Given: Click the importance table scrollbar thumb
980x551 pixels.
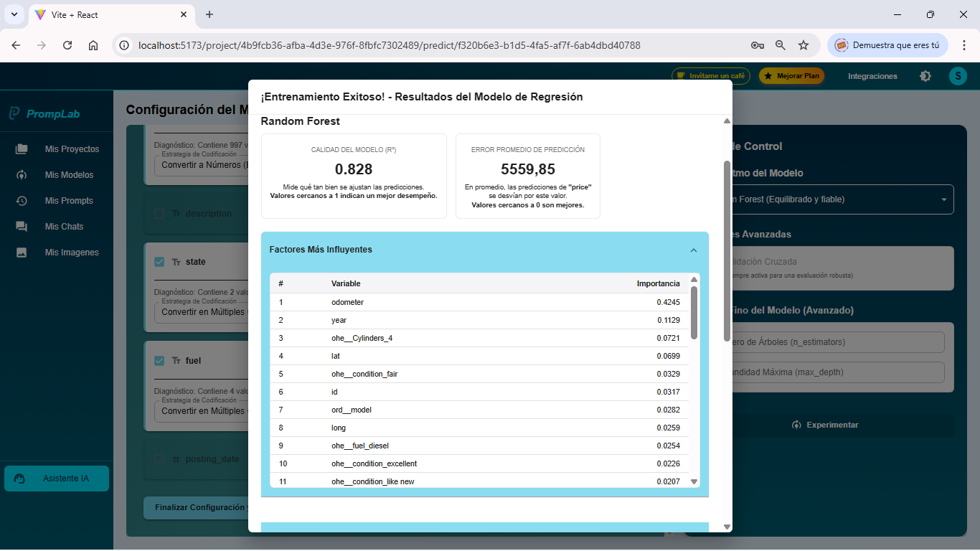Looking at the screenshot, I should click(x=694, y=313).
